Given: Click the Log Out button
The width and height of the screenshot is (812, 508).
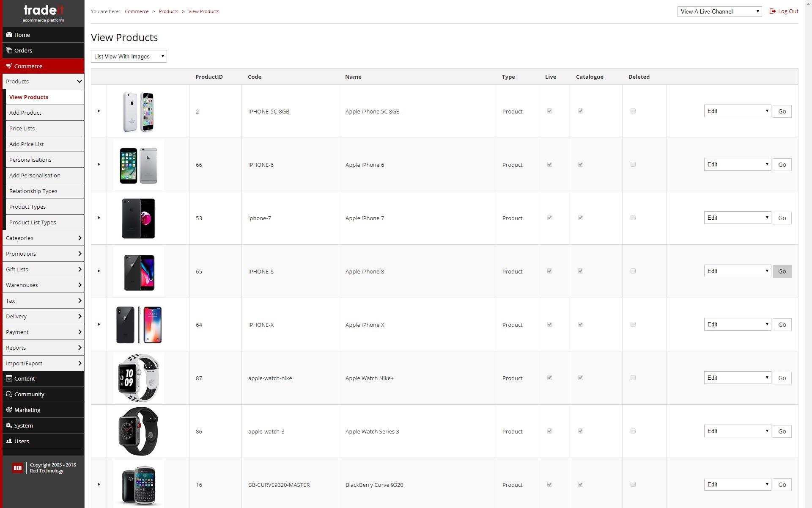Looking at the screenshot, I should (783, 11).
